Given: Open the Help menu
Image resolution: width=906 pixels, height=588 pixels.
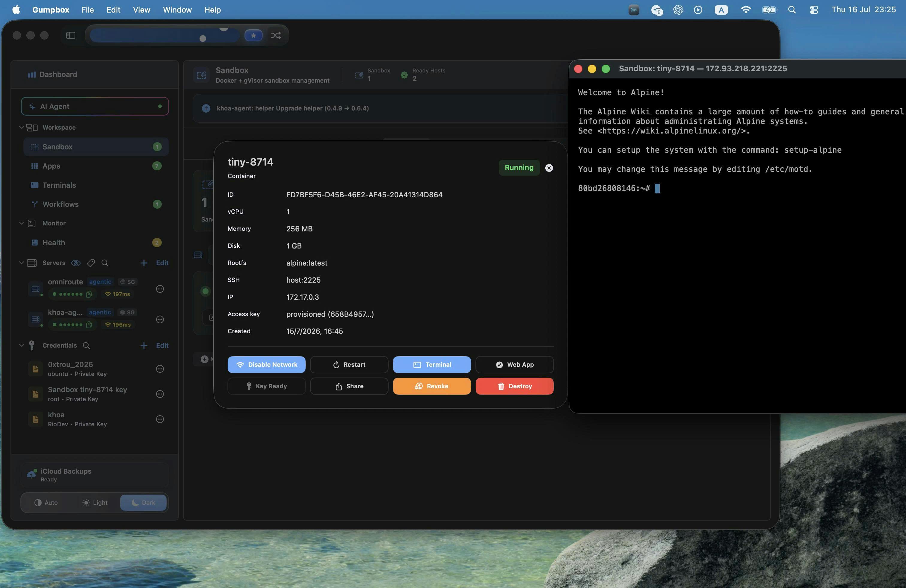Looking at the screenshot, I should [212, 10].
